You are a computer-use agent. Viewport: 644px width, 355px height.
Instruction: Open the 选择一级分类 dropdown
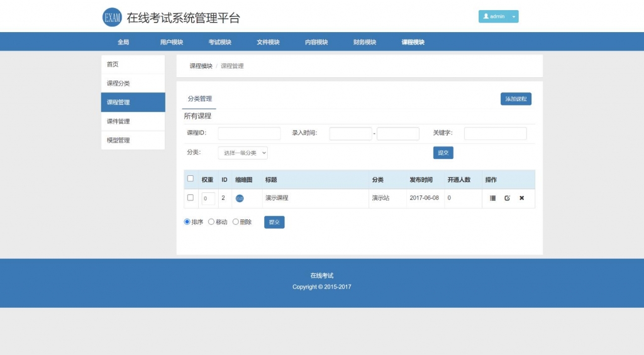coord(243,153)
